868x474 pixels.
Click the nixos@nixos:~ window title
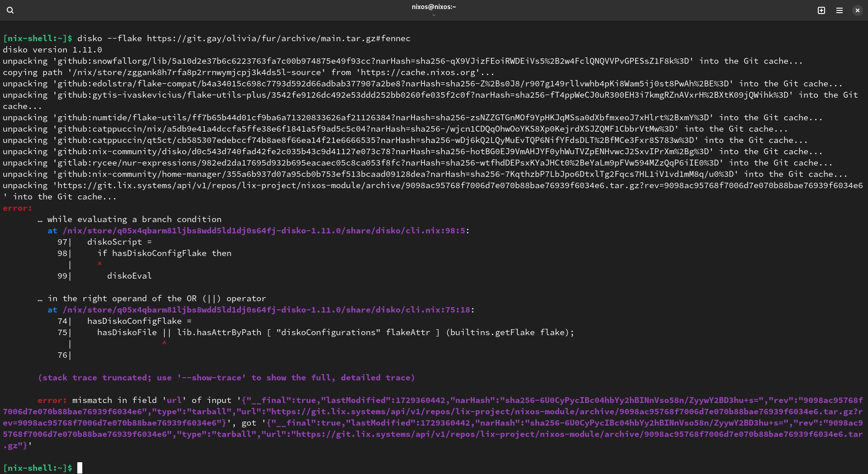[x=434, y=7]
